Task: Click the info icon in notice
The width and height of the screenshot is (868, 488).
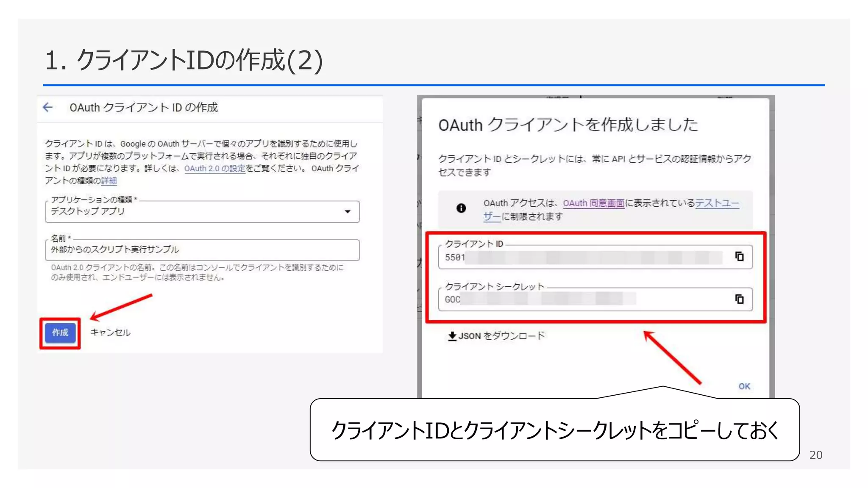Action: pos(461,208)
